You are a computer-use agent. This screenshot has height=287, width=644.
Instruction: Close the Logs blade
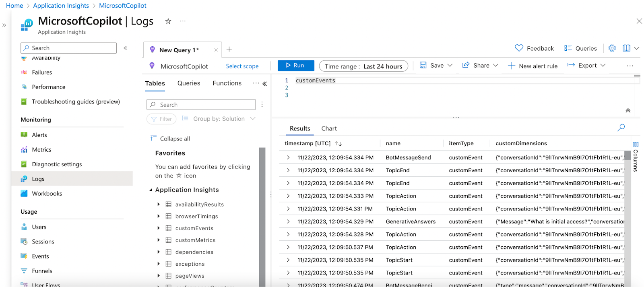coord(639,21)
